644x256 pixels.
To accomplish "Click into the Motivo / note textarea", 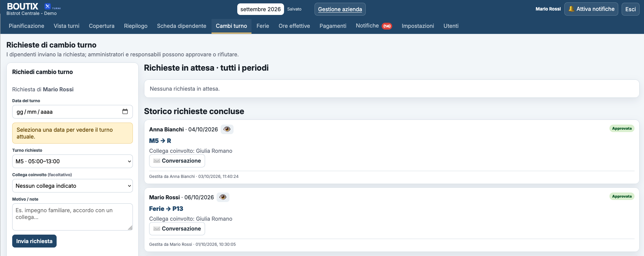I will pos(73,217).
